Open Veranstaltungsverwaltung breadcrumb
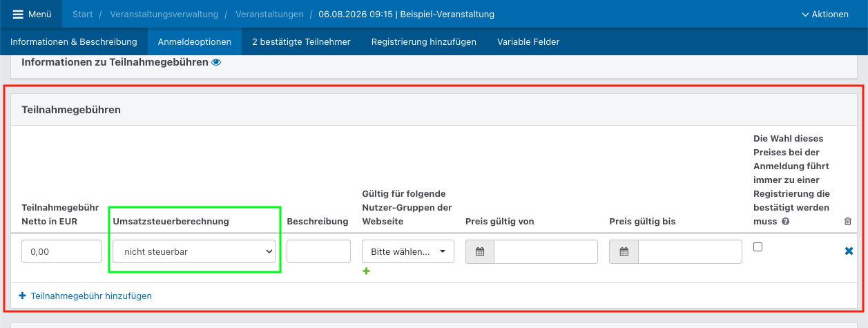 [x=164, y=14]
